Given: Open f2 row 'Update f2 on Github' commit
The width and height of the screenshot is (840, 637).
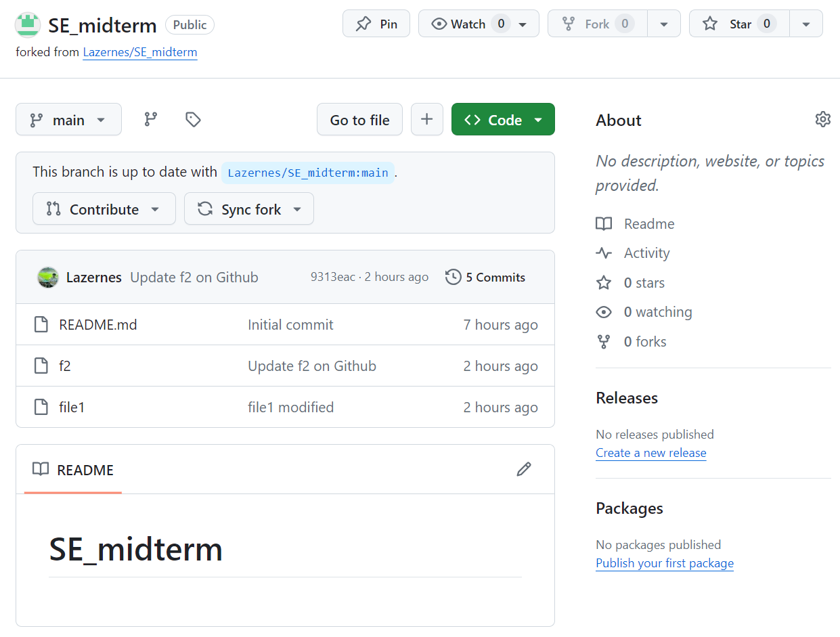Looking at the screenshot, I should click(x=312, y=366).
